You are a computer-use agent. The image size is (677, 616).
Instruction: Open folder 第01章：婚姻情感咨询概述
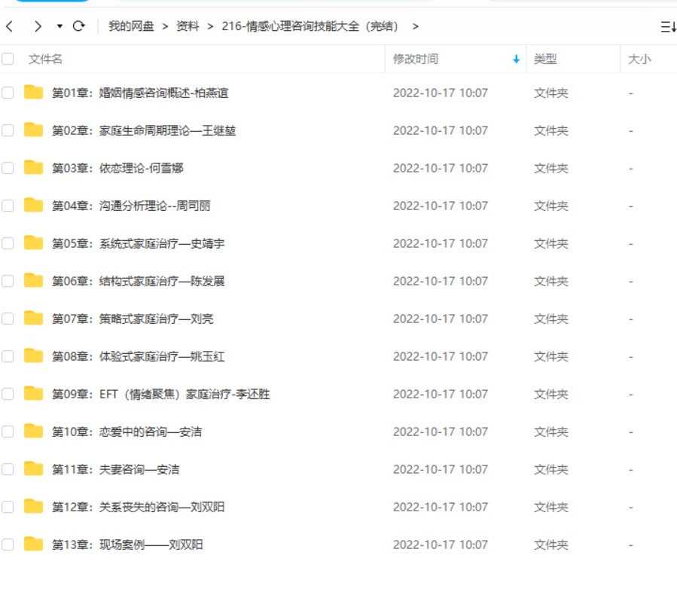click(x=140, y=93)
